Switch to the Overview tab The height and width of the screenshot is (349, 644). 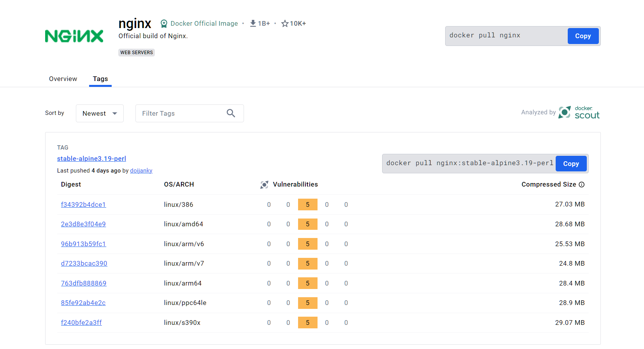tap(63, 79)
